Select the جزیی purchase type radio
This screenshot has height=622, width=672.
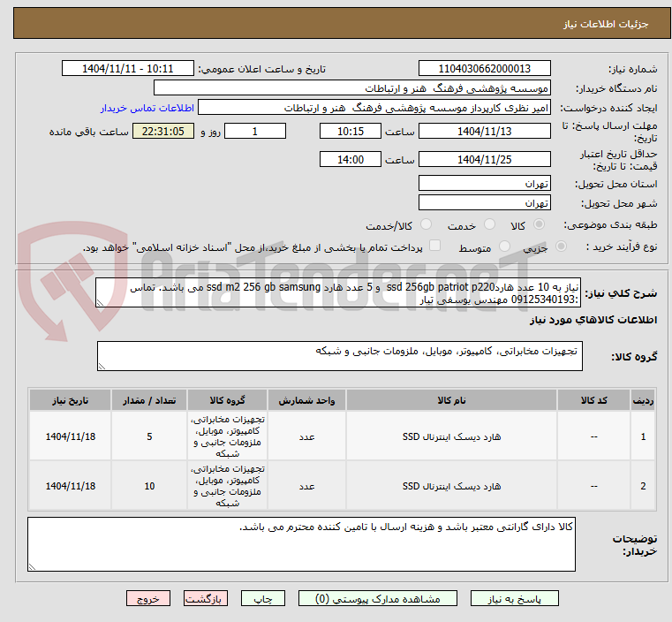coord(561,246)
